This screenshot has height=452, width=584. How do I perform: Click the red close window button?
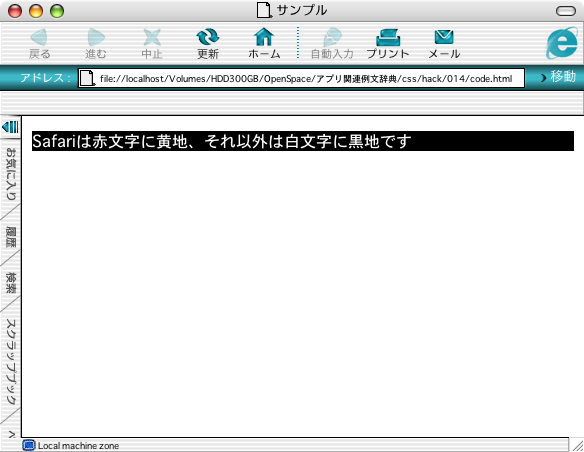point(15,11)
